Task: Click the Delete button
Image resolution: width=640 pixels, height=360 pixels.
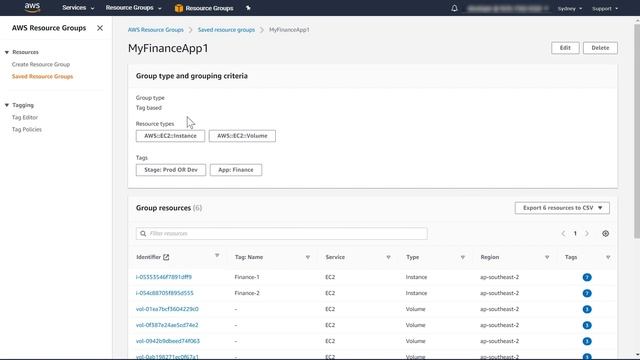Action: (600, 48)
